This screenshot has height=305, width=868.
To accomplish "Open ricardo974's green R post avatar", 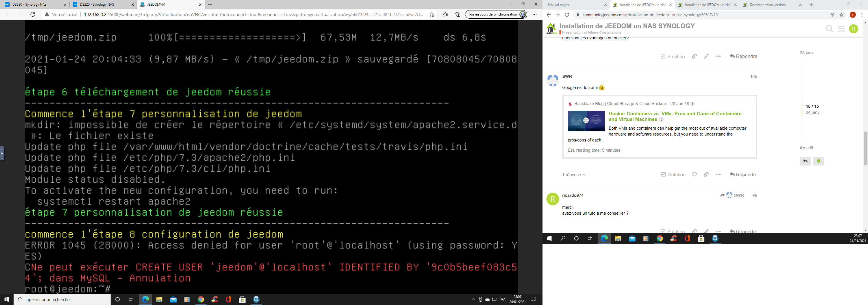I will 553,199.
